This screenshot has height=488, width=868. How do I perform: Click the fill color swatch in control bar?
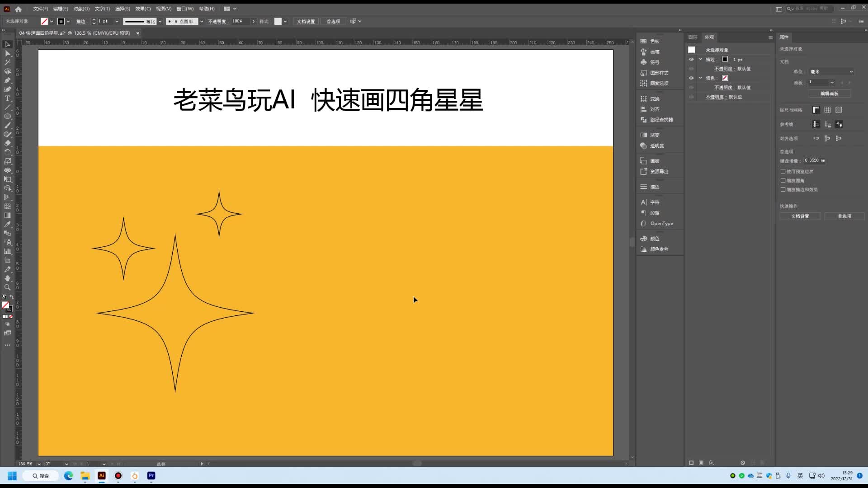click(x=44, y=21)
